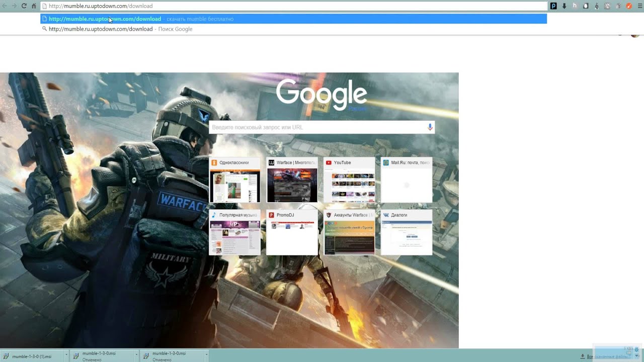Open the Одноклассники thumbnail tile
Screen dimensions: 644x362
pyautogui.click(x=235, y=179)
